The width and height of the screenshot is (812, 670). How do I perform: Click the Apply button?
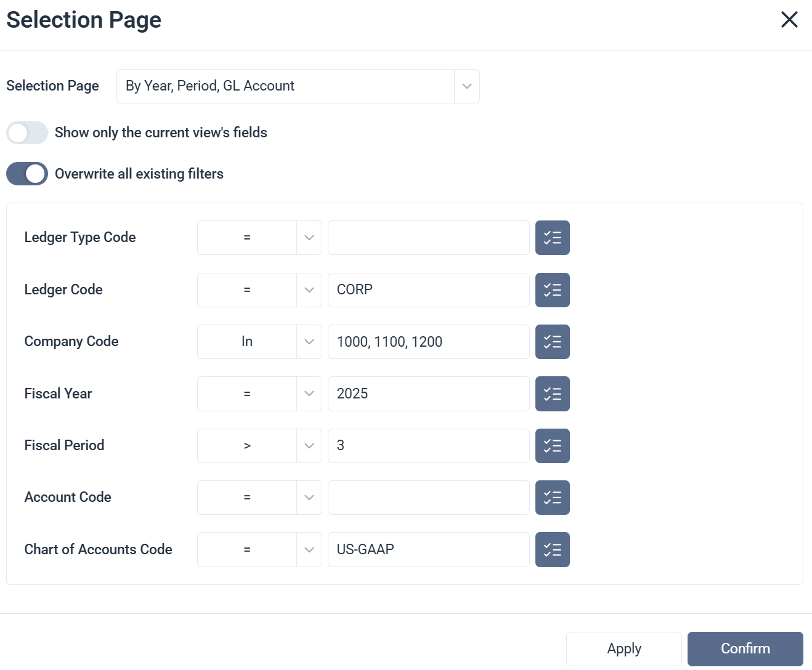coord(623,648)
